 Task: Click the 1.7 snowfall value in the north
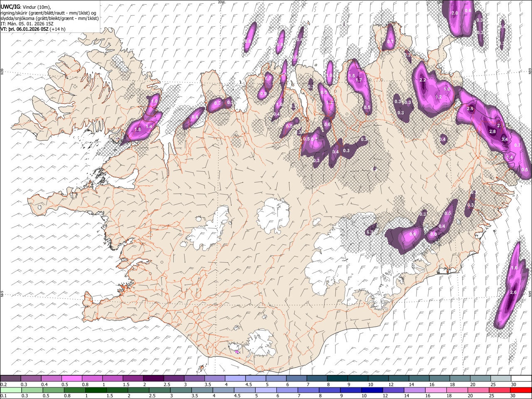(360, 80)
